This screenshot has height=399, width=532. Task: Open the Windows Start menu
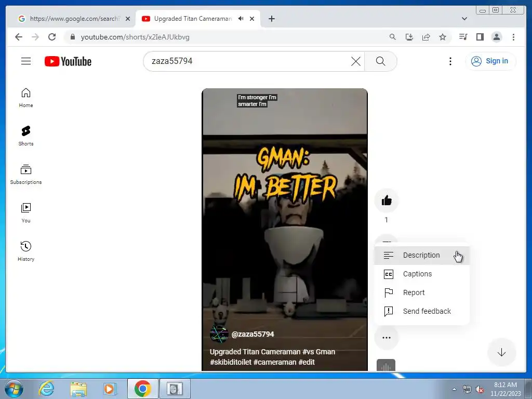click(14, 389)
